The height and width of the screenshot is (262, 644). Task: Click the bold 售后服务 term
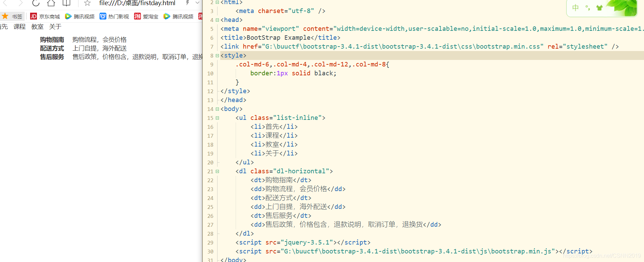(52, 57)
